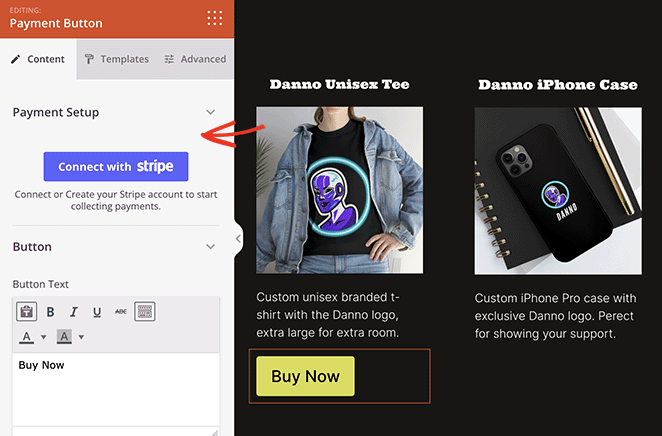Click the Paste as text icon
This screenshot has height=436, width=662.
click(x=27, y=312)
